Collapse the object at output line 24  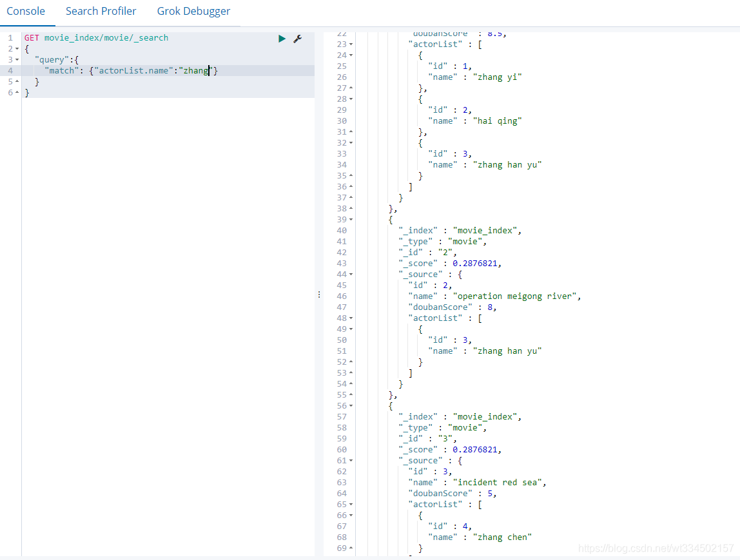(x=351, y=55)
